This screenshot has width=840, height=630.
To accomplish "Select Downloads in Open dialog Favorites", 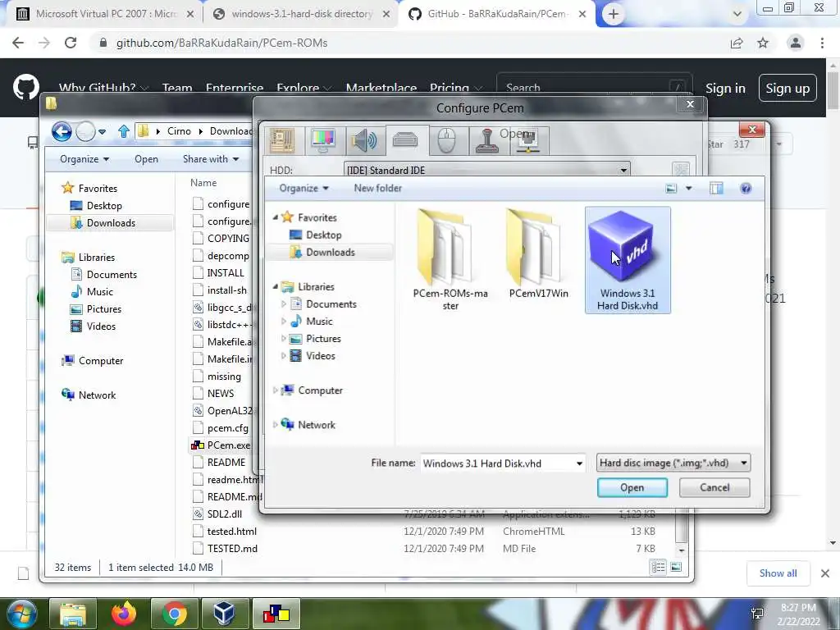I will 330,253.
